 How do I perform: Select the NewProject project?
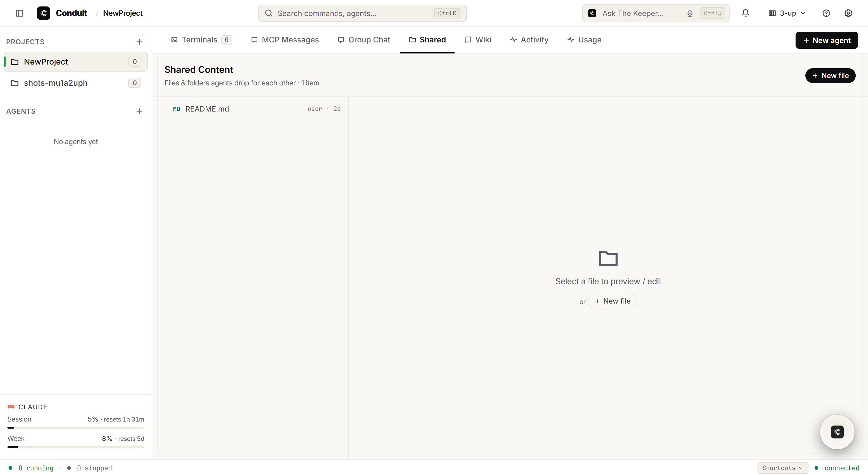coord(76,62)
